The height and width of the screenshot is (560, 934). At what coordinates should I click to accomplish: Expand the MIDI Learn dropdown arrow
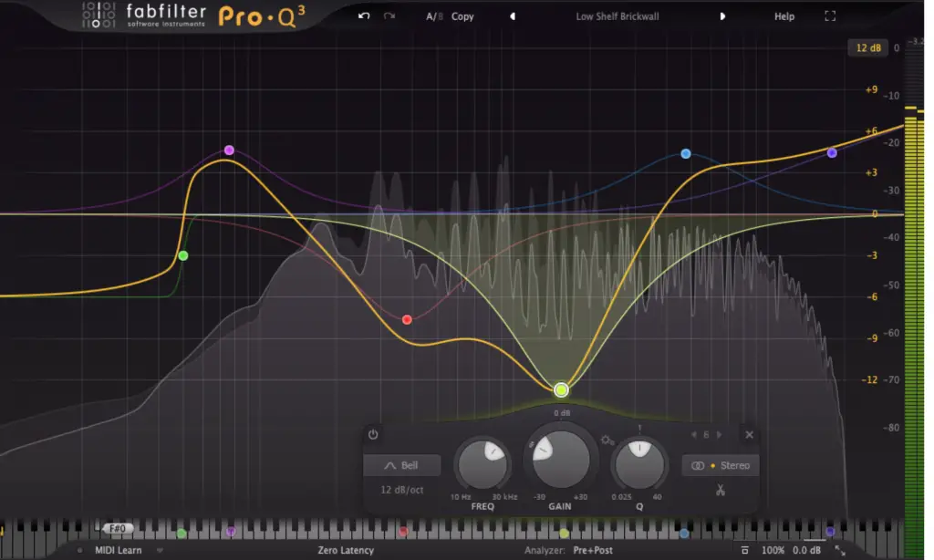click(x=160, y=551)
